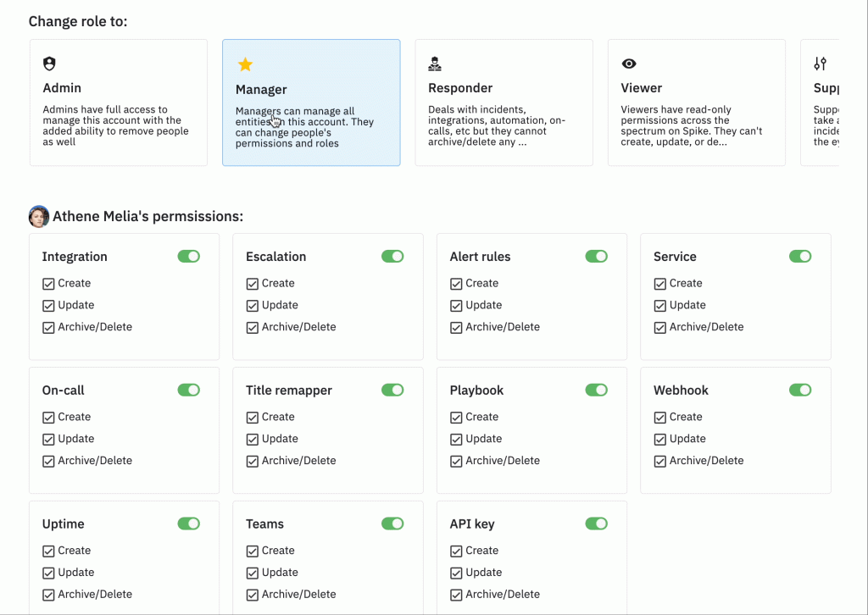Click the Manager star icon

pyautogui.click(x=245, y=64)
